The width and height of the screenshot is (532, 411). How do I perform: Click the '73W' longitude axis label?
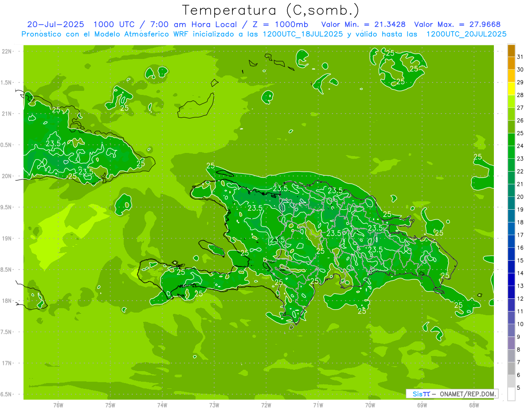(x=214, y=405)
